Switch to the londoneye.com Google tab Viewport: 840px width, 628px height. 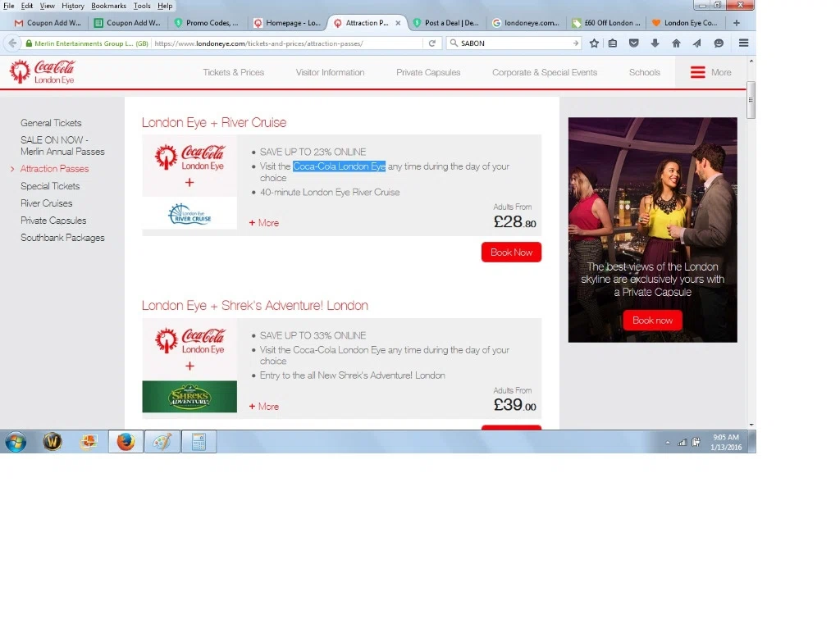527,23
